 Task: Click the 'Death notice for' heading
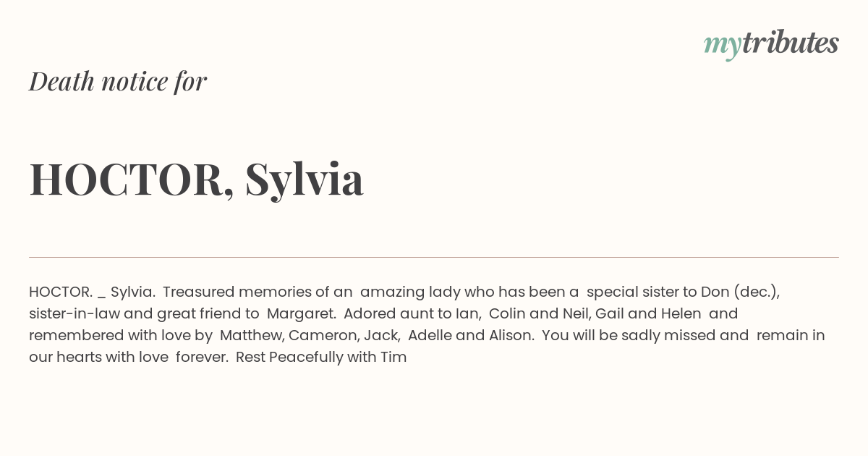(118, 82)
